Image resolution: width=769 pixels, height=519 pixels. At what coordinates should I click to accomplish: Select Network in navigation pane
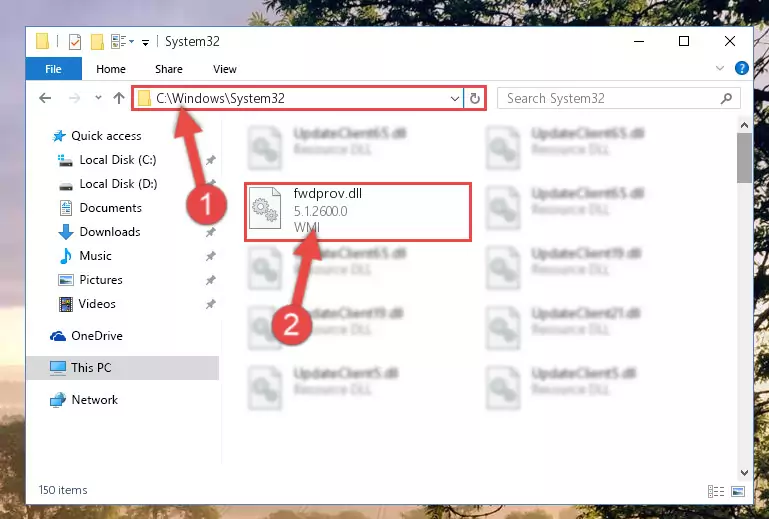(94, 400)
